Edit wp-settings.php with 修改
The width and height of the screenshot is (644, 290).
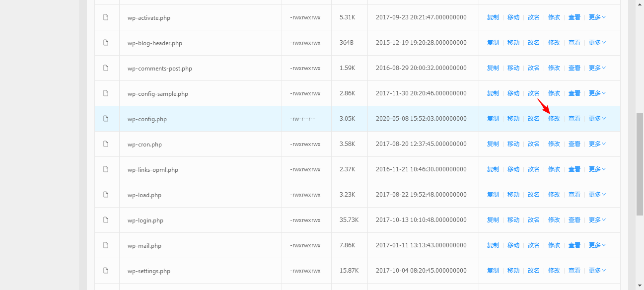554,271
